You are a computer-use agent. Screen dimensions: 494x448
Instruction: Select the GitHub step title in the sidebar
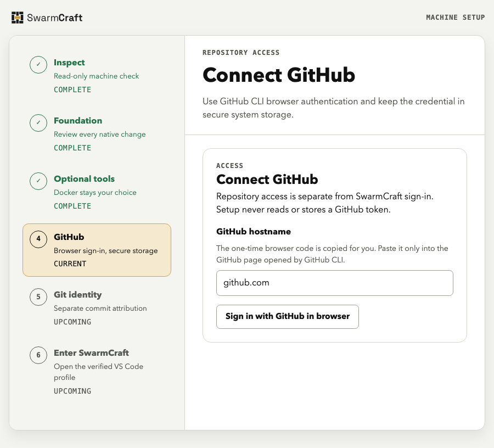[69, 237]
